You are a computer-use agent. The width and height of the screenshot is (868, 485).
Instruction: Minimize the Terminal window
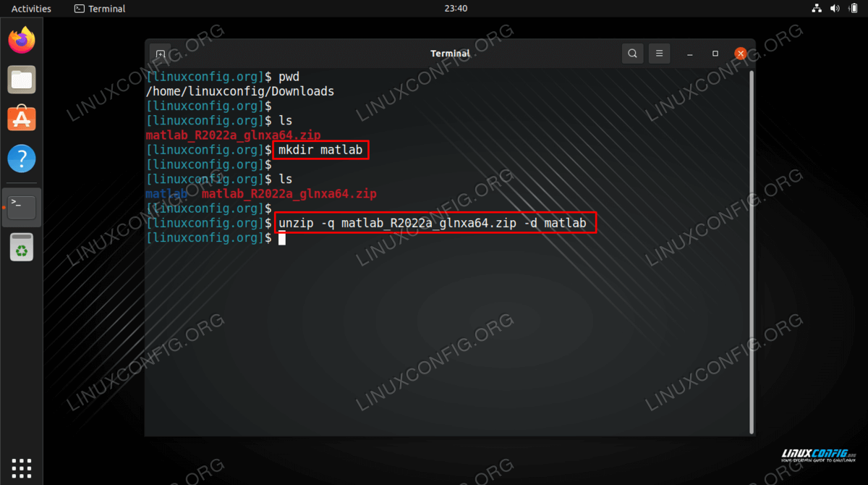691,54
